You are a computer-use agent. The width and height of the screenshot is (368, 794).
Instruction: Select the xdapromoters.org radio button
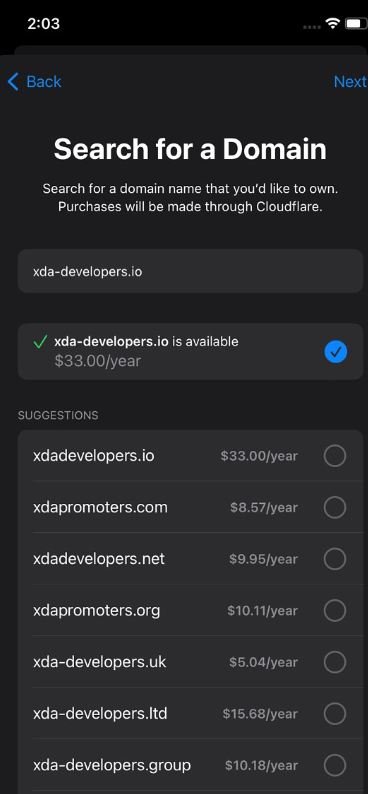tap(335, 611)
